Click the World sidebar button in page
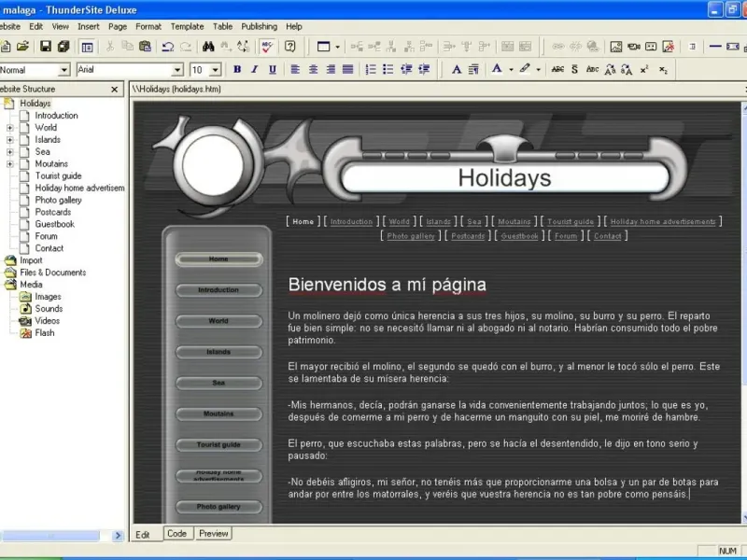747x560 pixels. pos(218,321)
